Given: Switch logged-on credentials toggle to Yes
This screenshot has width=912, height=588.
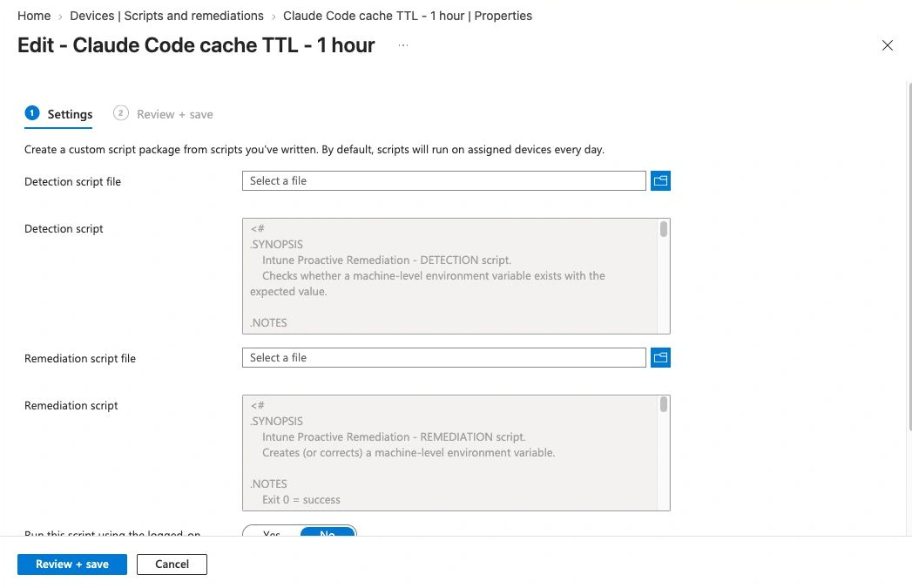Looking at the screenshot, I should [x=272, y=533].
